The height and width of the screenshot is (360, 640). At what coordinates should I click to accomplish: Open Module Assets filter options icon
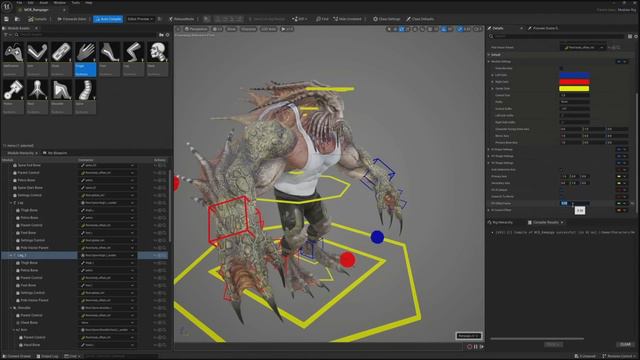click(x=6, y=35)
